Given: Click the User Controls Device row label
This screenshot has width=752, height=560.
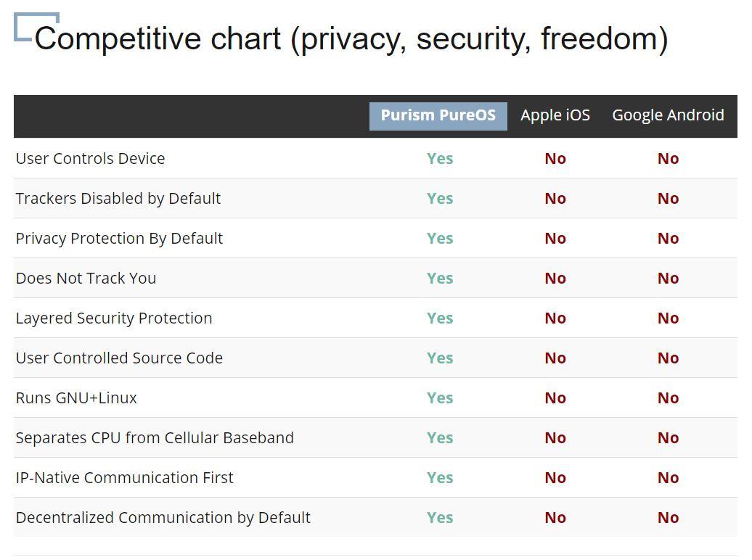Looking at the screenshot, I should [x=90, y=158].
